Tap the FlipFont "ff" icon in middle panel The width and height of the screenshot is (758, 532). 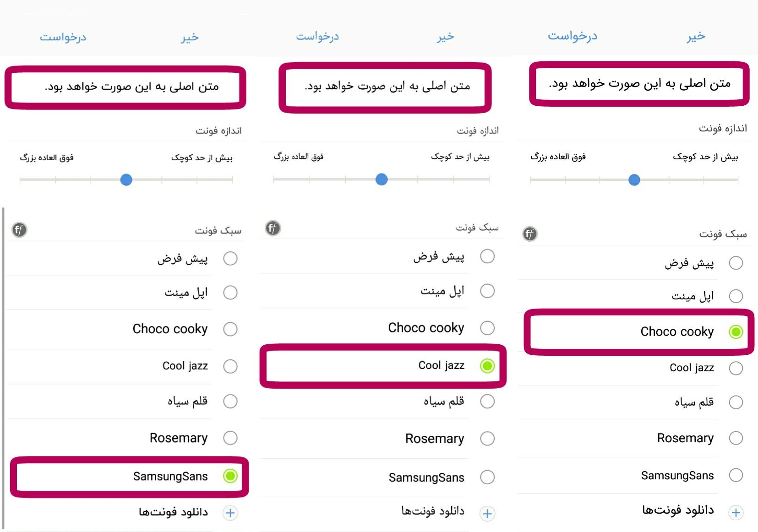(x=273, y=228)
